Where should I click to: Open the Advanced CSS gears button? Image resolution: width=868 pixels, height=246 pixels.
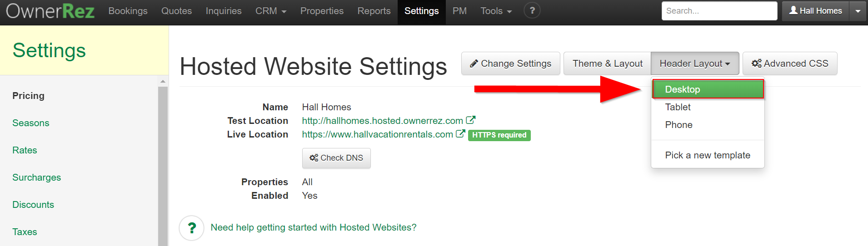789,64
